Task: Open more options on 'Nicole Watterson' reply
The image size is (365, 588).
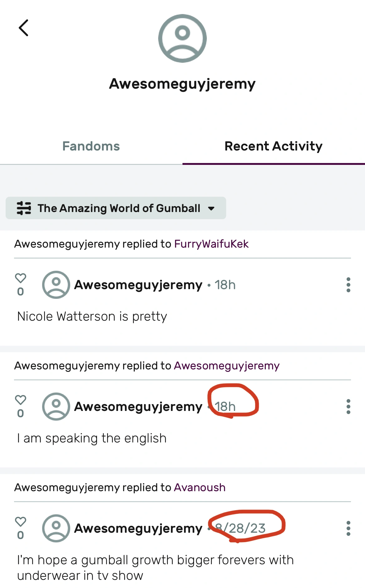Action: (x=348, y=285)
